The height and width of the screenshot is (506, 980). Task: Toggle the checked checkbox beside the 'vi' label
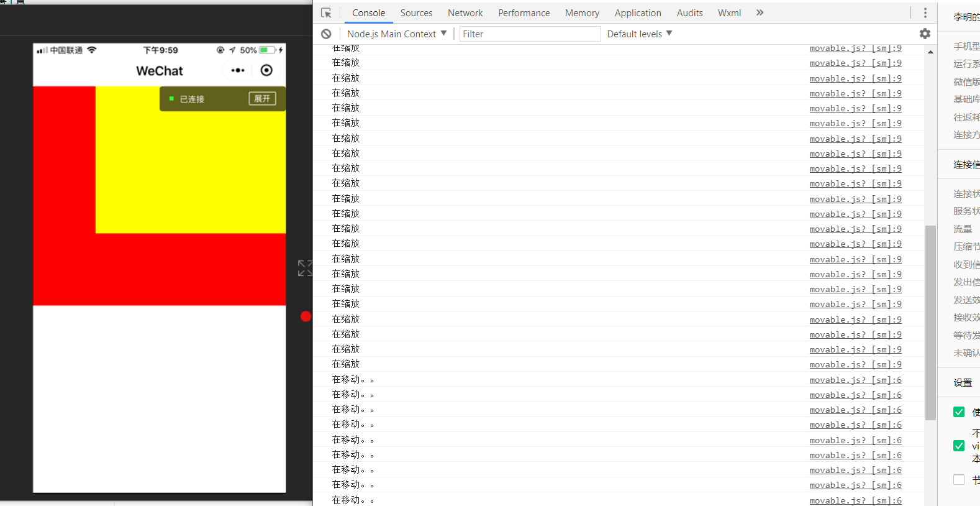coord(959,446)
